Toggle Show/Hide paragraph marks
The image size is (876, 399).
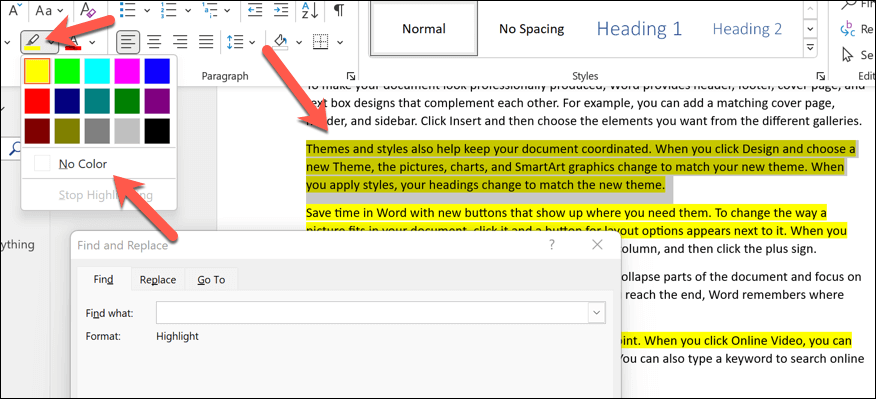point(339,10)
